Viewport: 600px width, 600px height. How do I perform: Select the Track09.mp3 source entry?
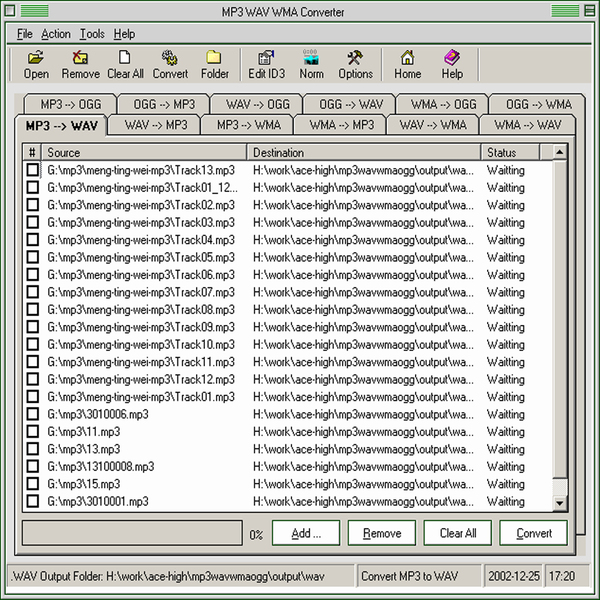(x=141, y=327)
